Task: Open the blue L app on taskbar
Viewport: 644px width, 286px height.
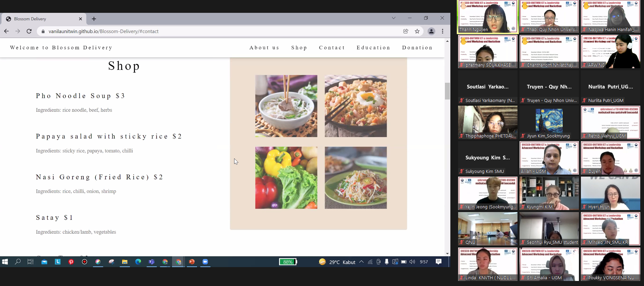Action: (58, 262)
